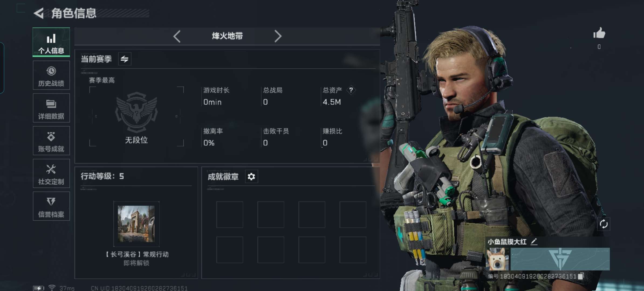The image size is (644, 291).
Task: Select the 长弓溪谷 operation thumbnail
Action: [x=136, y=224]
